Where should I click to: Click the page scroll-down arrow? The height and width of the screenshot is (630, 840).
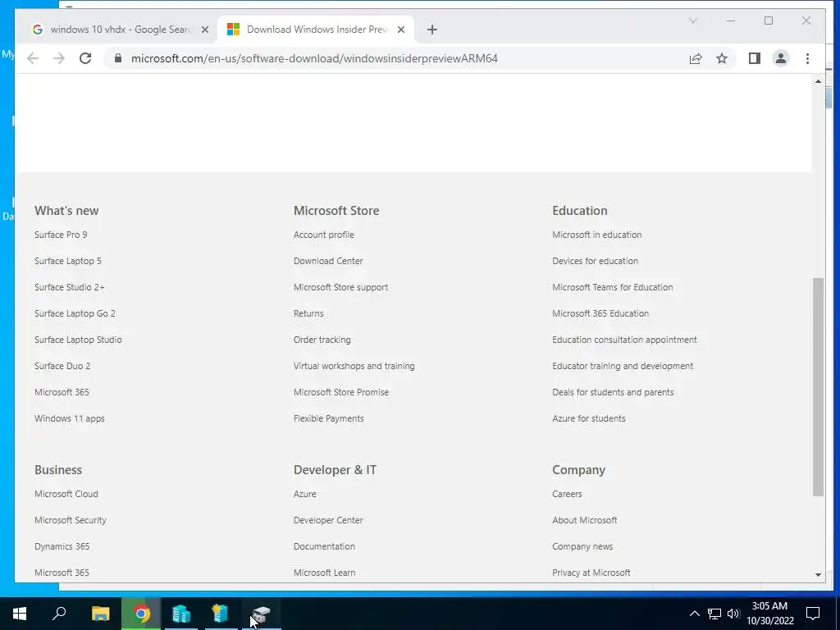click(818, 575)
